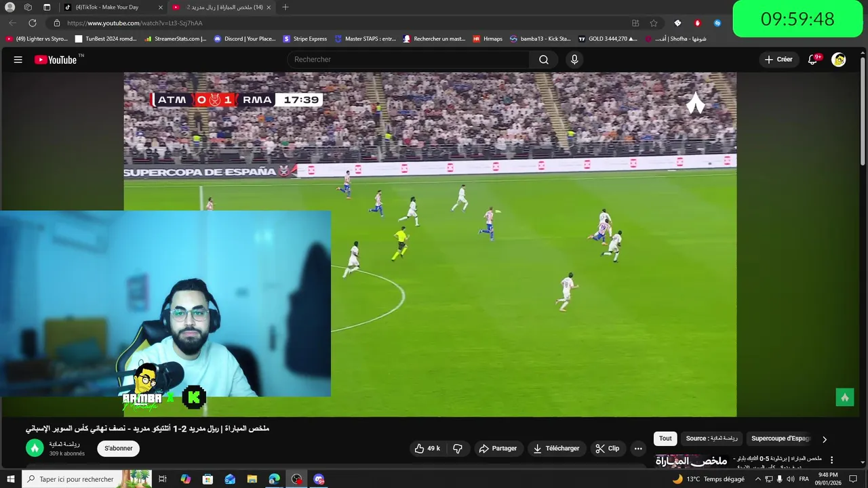Open the green channel avatar

pos(35,448)
